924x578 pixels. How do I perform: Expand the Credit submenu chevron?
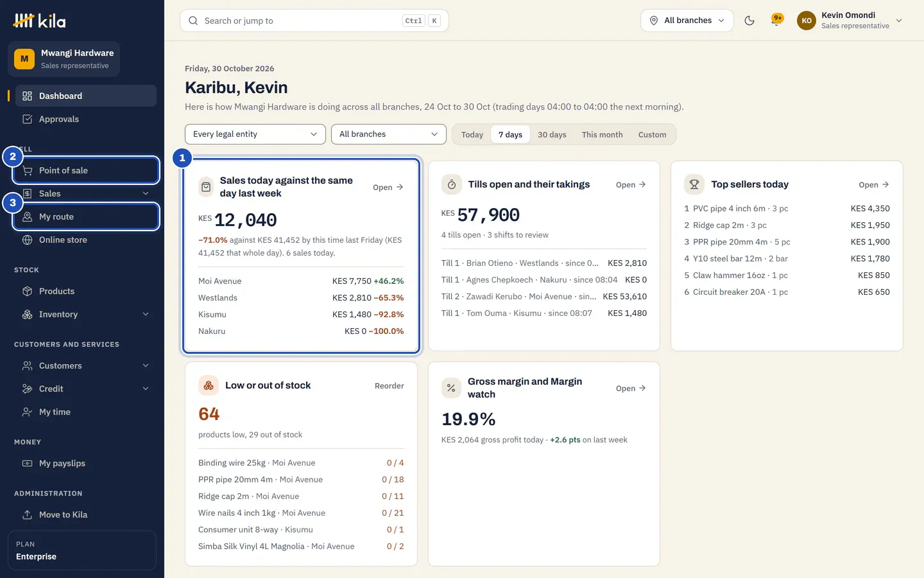[146, 389]
